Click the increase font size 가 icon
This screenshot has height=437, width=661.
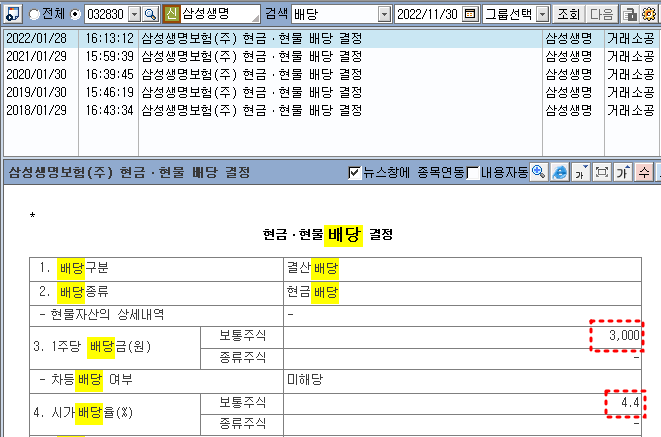tap(623, 172)
